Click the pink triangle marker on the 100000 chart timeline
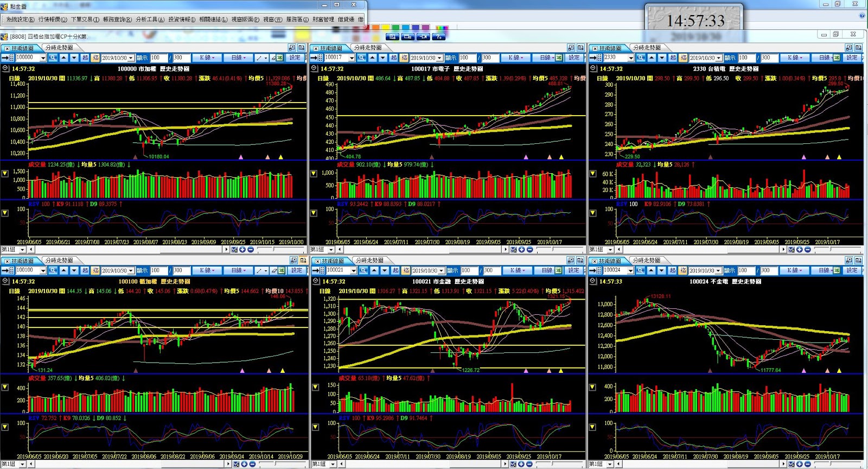The width and height of the screenshot is (868, 469). point(241,157)
